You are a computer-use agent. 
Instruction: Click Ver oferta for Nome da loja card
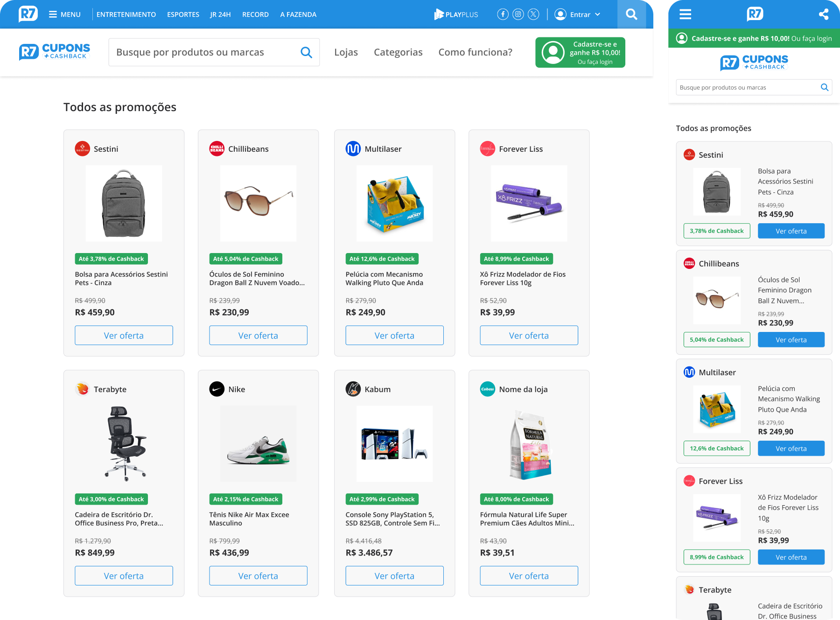529,576
